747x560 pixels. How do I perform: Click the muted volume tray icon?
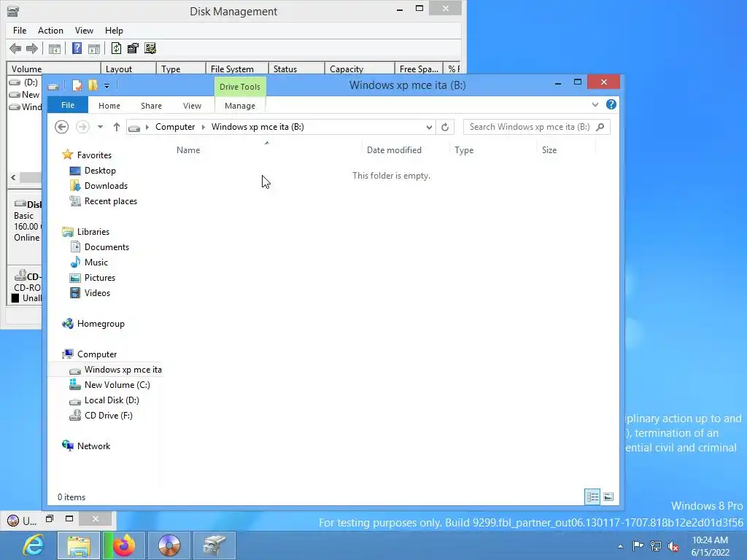673,547
